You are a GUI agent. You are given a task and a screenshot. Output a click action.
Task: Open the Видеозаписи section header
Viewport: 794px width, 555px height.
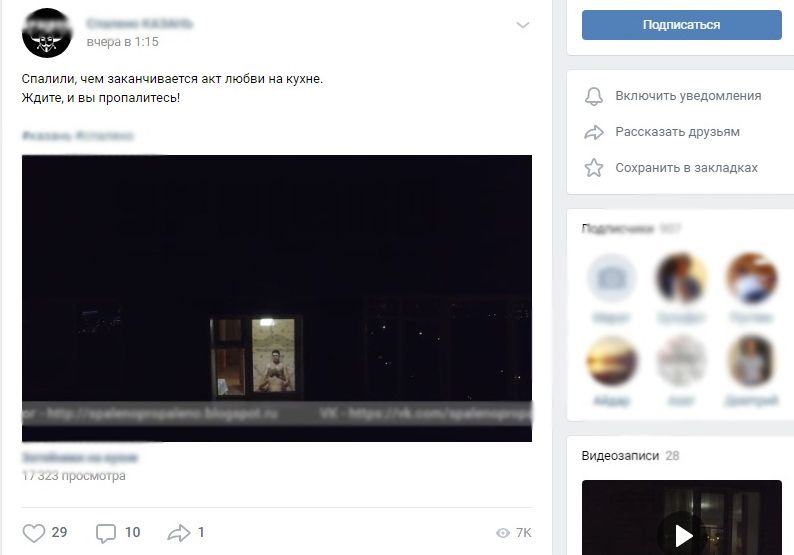620,456
